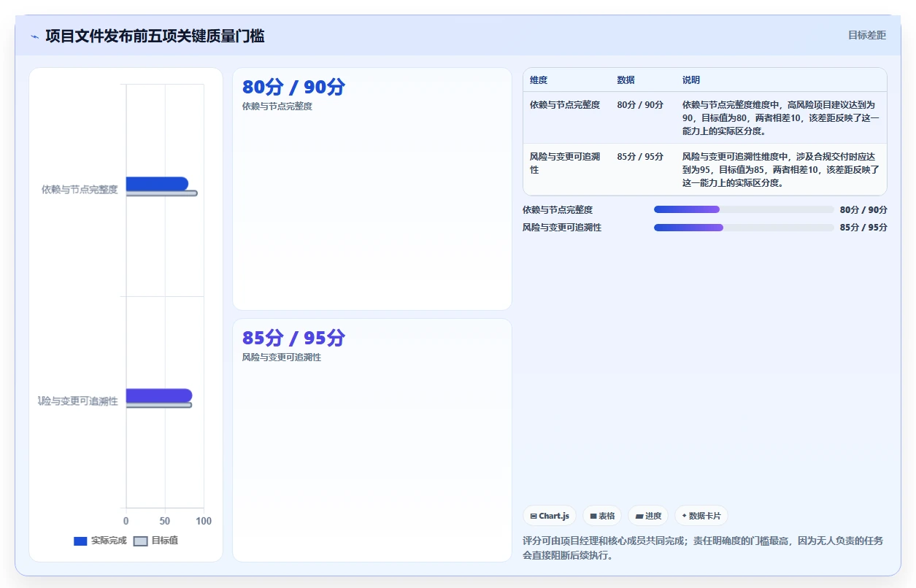This screenshot has width=916, height=588.
Task: Click the large 80分 / 90分 card value
Action: tap(293, 87)
